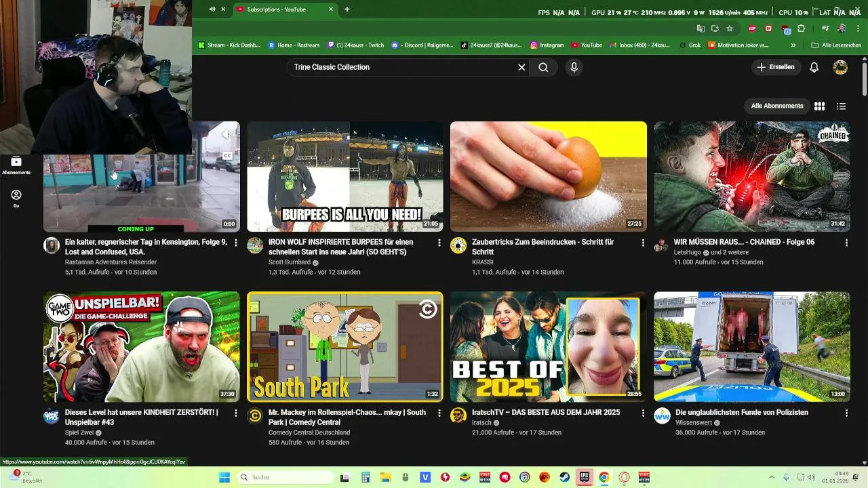The height and width of the screenshot is (488, 868).
Task: Open BEST OF 2025 video thumbnail
Action: click(549, 346)
